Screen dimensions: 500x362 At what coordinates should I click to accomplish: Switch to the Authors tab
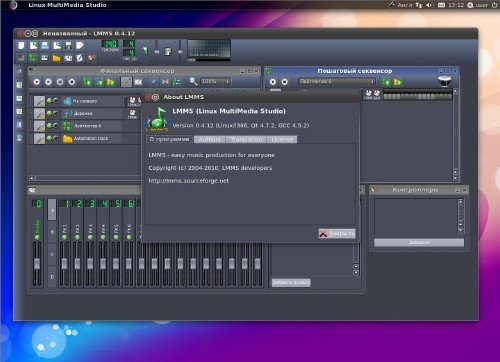pyautogui.click(x=210, y=139)
